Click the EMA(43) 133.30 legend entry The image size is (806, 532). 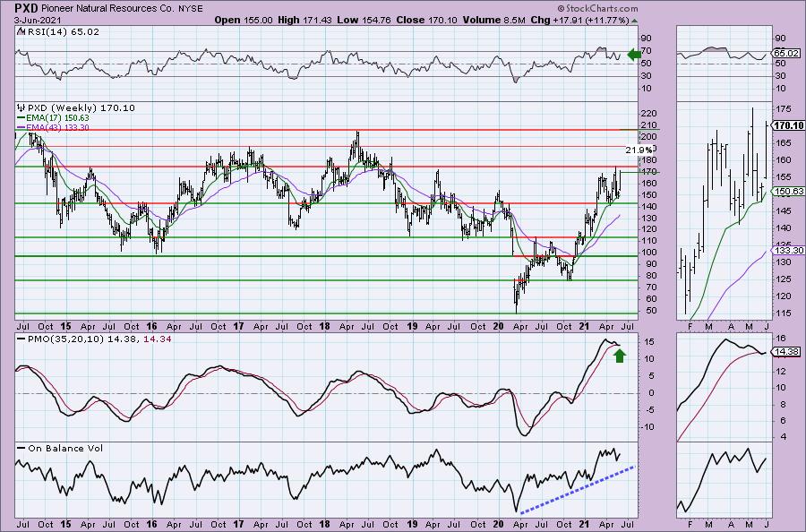(x=57, y=127)
